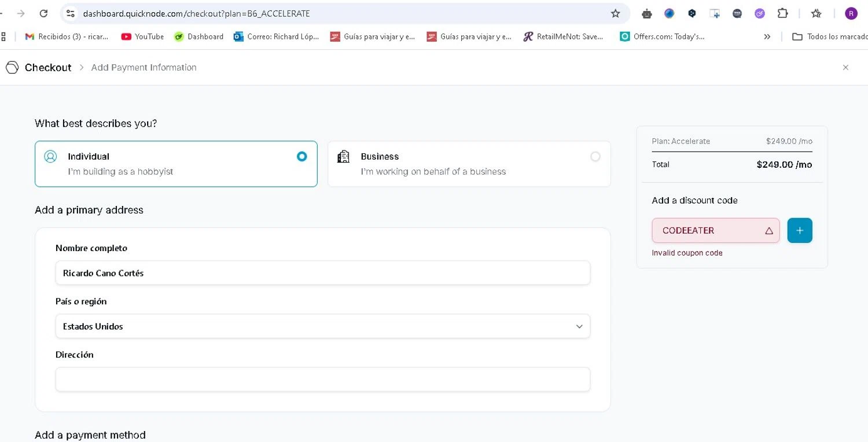Open the blue sphere extension icon

[x=670, y=13]
